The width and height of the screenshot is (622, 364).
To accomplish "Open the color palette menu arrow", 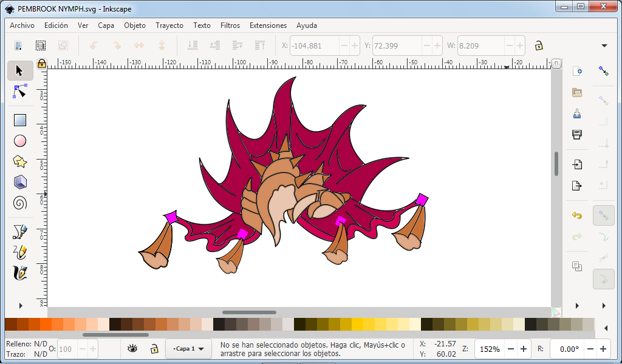I will pyautogui.click(x=606, y=328).
